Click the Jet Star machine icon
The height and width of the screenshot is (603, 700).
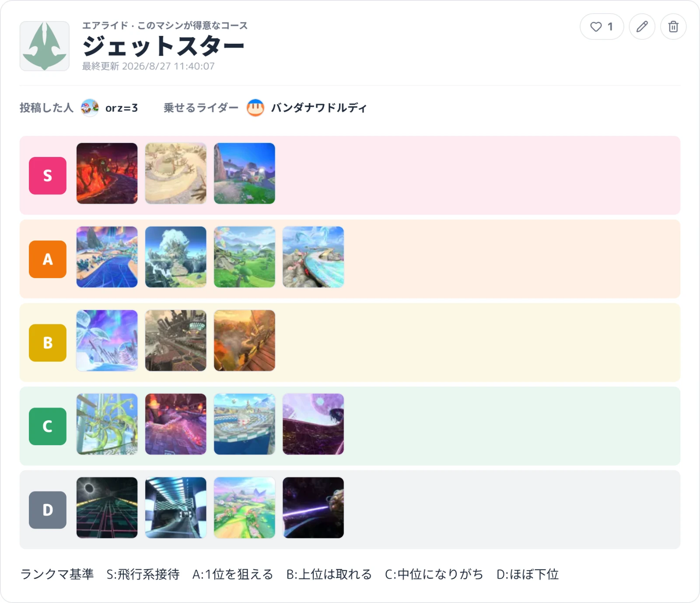(x=45, y=46)
